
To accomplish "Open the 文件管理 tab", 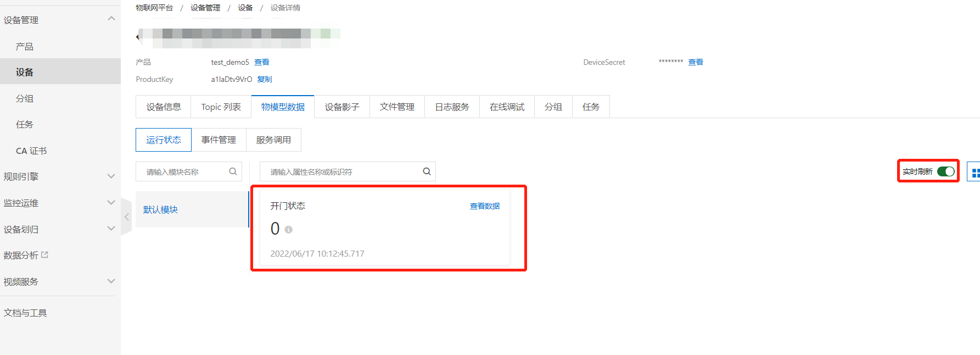I will point(397,107).
